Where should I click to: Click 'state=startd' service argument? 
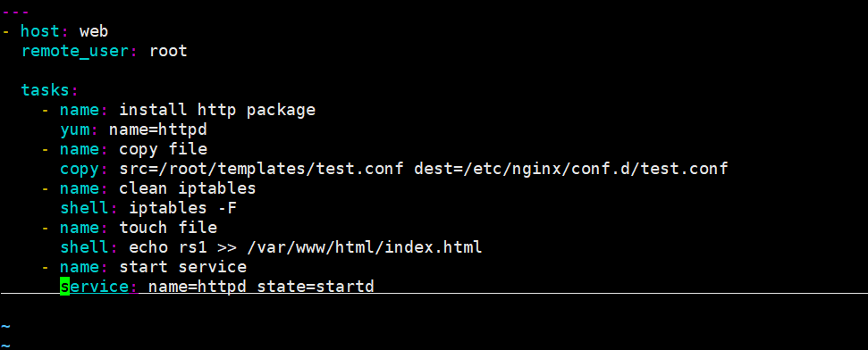(x=316, y=287)
